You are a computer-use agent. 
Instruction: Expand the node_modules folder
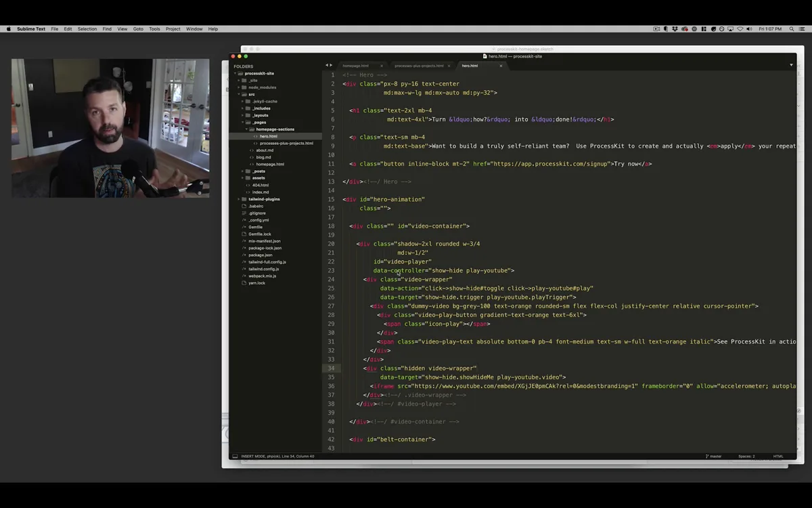(238, 87)
